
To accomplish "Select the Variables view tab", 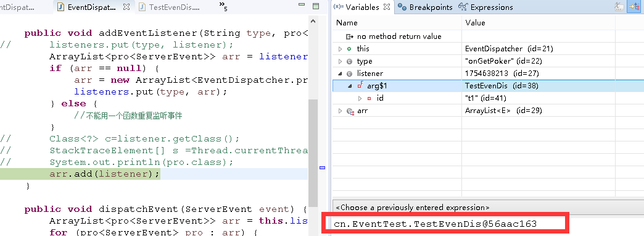I will pos(363,7).
